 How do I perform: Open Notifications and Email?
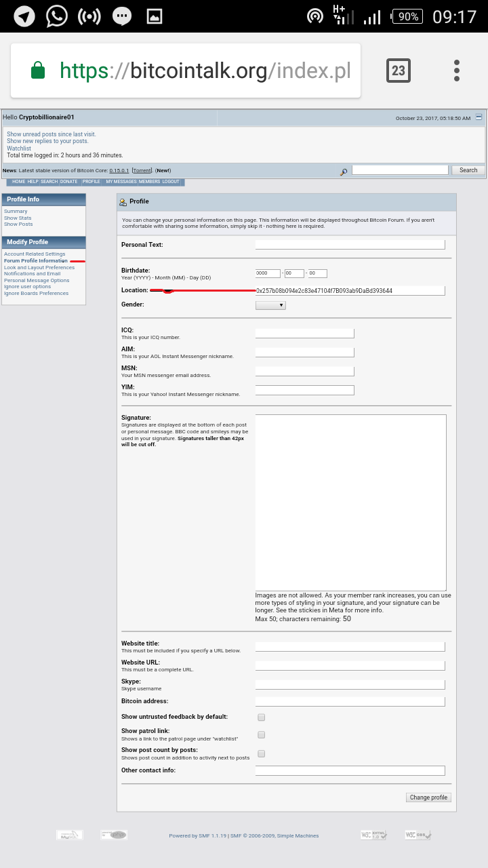pyautogui.click(x=32, y=273)
